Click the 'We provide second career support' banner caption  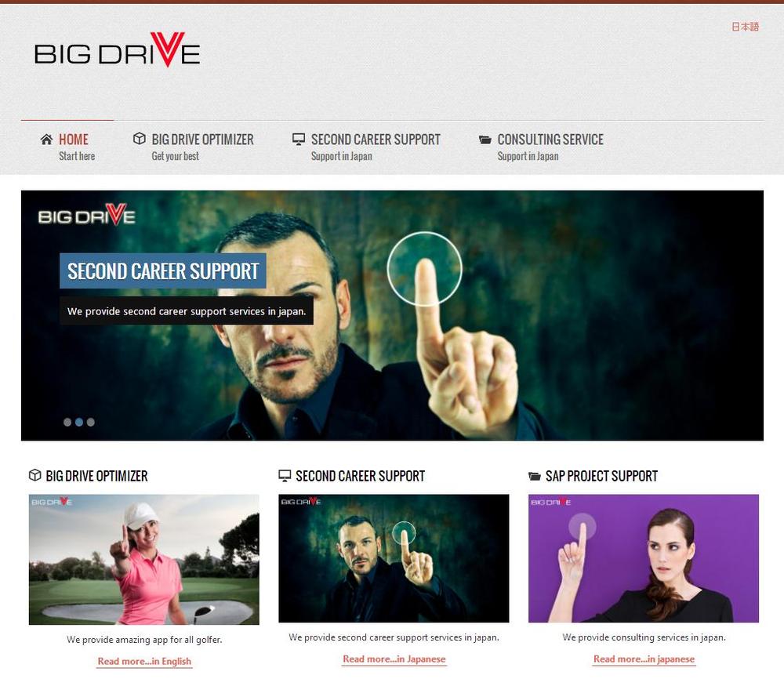tap(187, 311)
